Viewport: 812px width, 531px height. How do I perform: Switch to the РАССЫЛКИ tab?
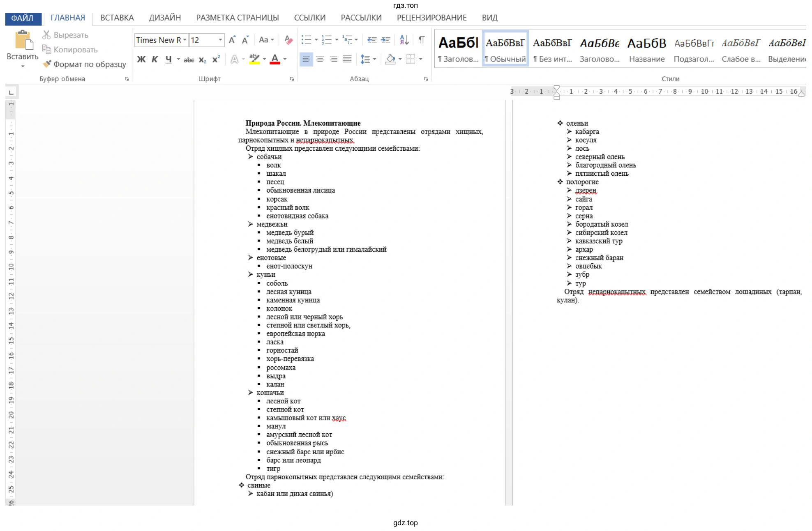click(x=361, y=18)
